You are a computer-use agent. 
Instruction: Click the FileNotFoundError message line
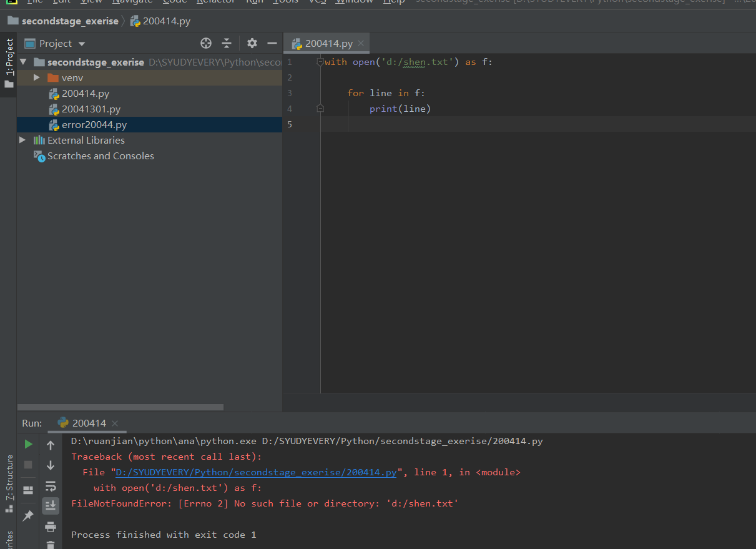point(265,503)
